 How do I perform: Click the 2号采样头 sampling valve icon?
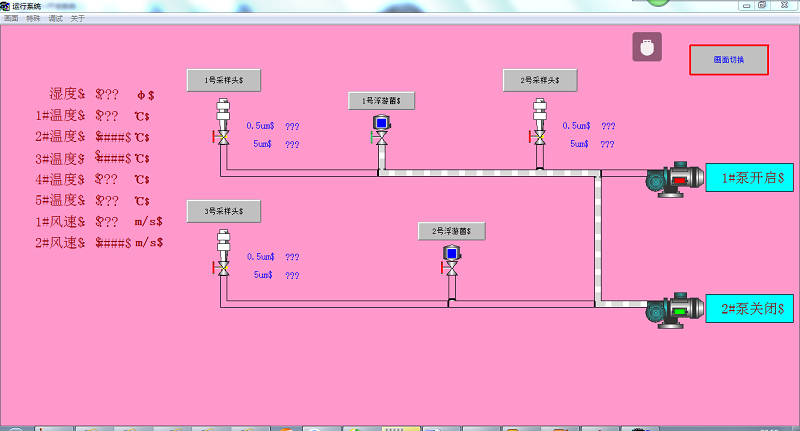[x=539, y=137]
